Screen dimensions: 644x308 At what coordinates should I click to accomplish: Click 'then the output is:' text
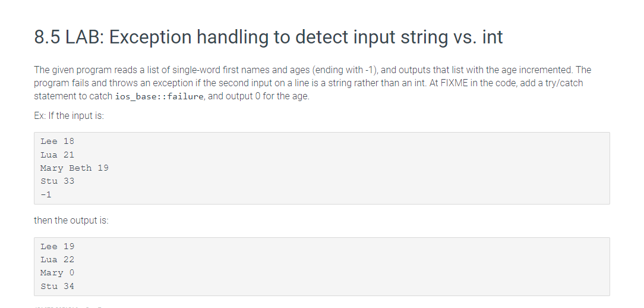pos(71,221)
